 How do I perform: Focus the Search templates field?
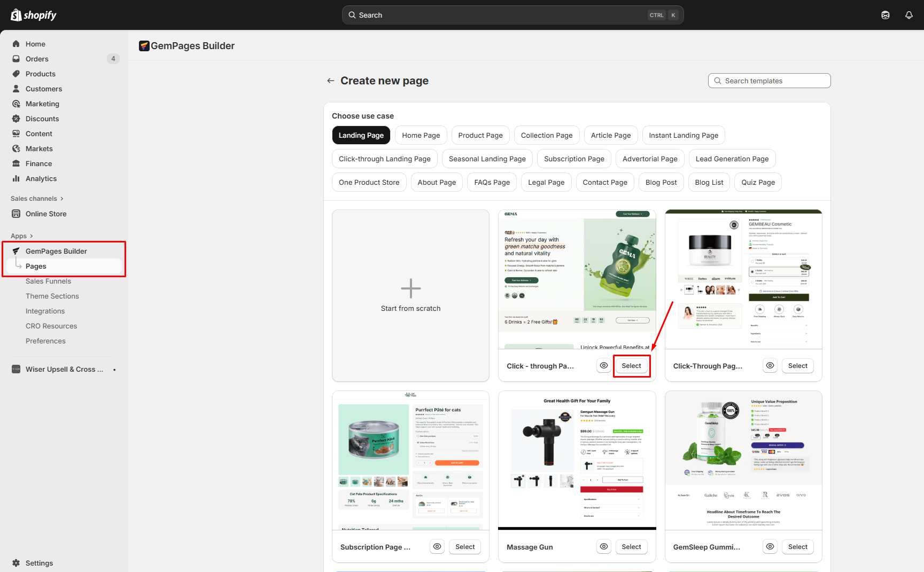[x=770, y=81]
